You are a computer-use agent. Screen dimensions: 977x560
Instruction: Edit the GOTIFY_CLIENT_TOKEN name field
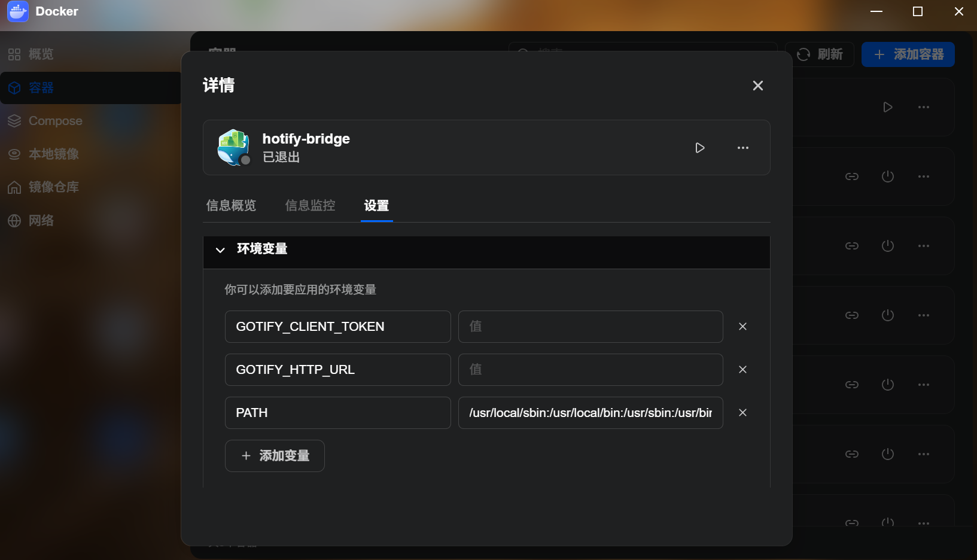(337, 327)
